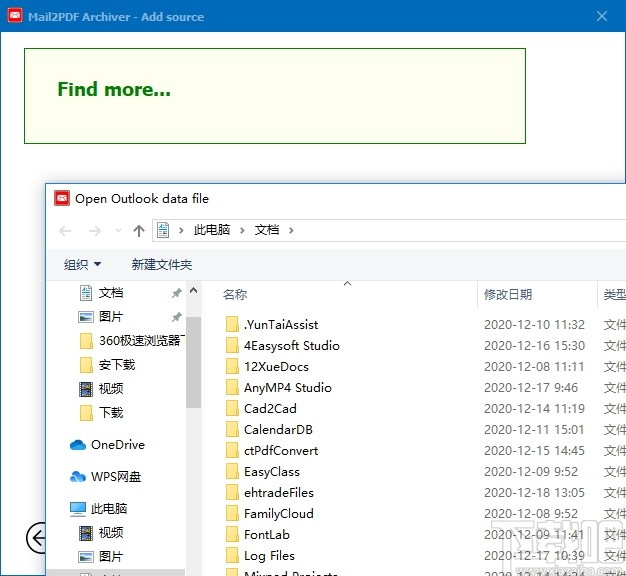
Task: Click the folder icon of FamilyCloud
Action: pyautogui.click(x=232, y=513)
